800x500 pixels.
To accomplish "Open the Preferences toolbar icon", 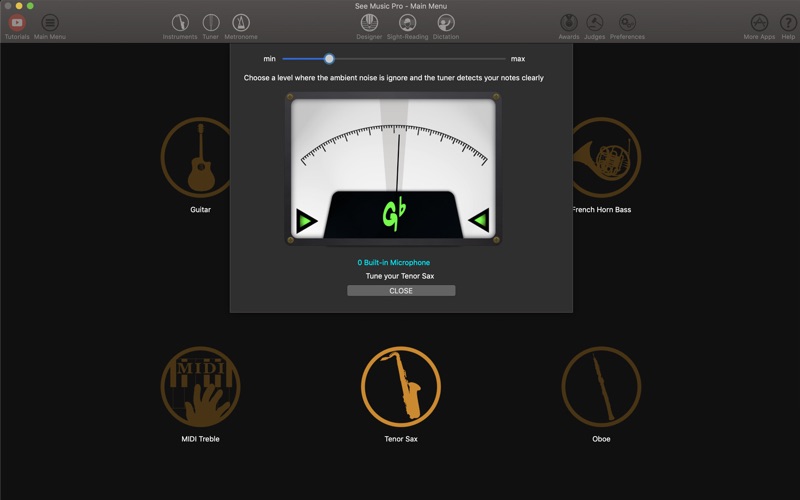I will [x=627, y=23].
